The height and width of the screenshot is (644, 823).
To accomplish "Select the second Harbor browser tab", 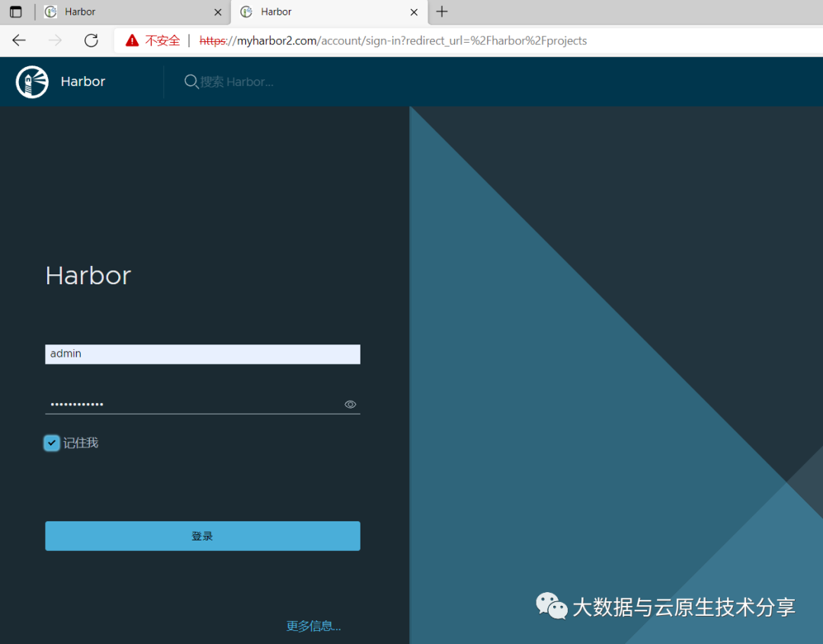I will pos(329,12).
